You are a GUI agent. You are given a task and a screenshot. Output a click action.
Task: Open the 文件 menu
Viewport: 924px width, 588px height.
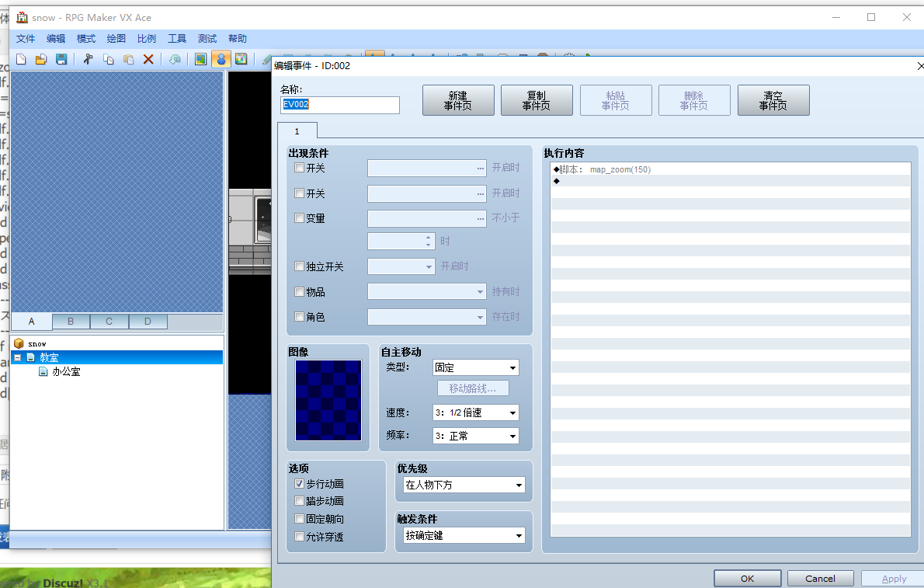[26, 38]
